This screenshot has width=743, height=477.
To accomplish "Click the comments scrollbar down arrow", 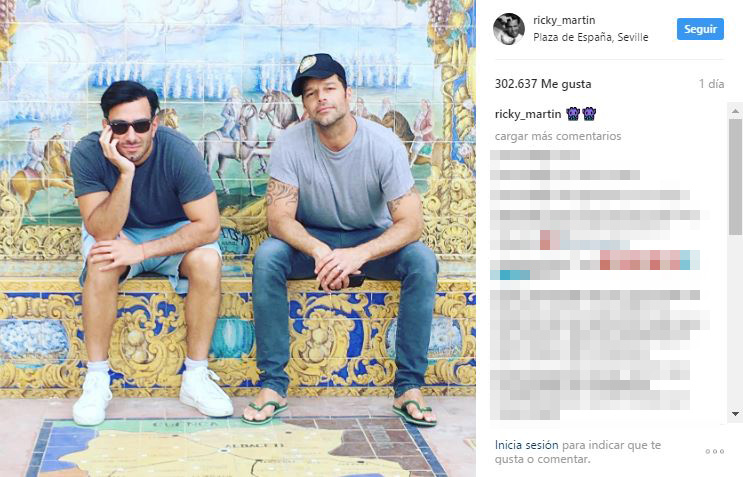I will tap(735, 414).
